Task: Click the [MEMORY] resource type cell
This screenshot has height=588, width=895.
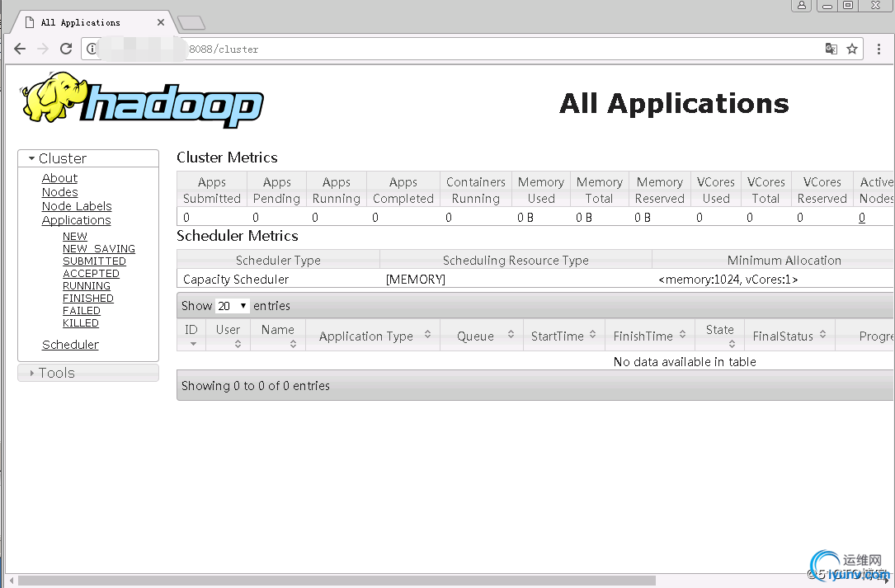Action: click(x=416, y=280)
